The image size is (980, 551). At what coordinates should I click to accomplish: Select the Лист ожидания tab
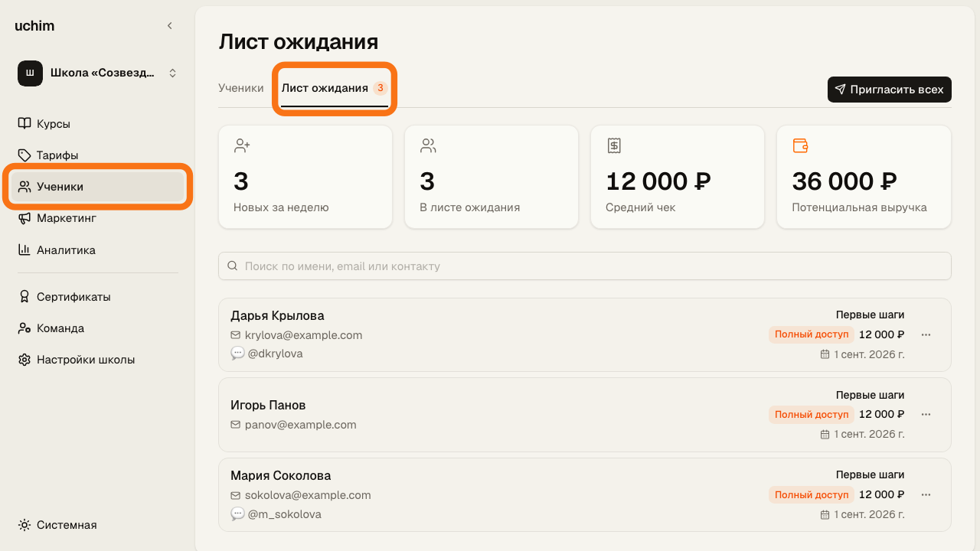[x=334, y=88]
